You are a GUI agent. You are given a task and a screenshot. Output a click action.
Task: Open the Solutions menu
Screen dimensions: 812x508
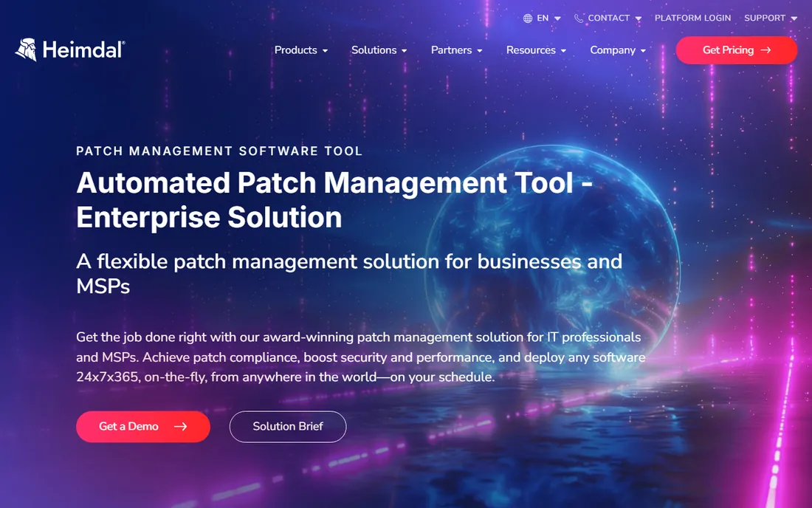(x=374, y=50)
